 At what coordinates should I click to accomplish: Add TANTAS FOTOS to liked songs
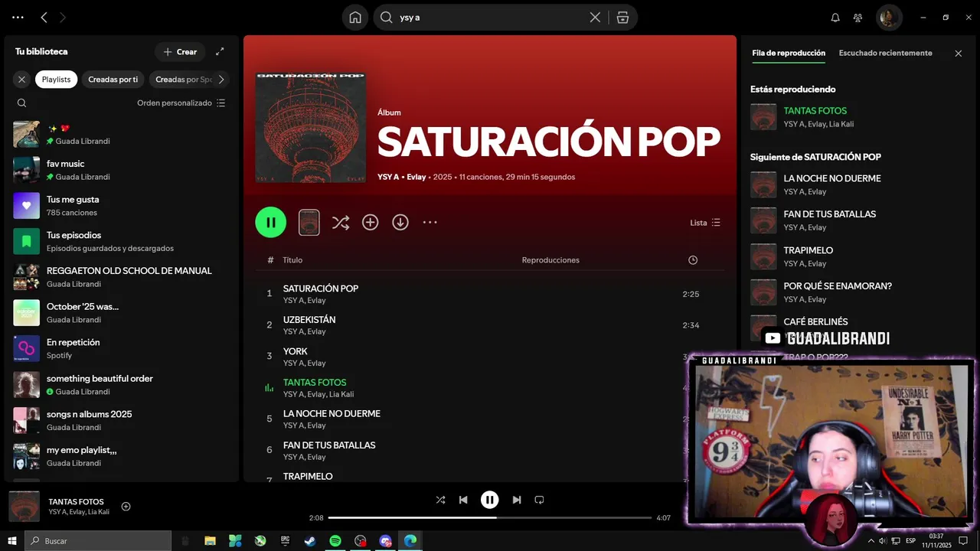click(126, 506)
